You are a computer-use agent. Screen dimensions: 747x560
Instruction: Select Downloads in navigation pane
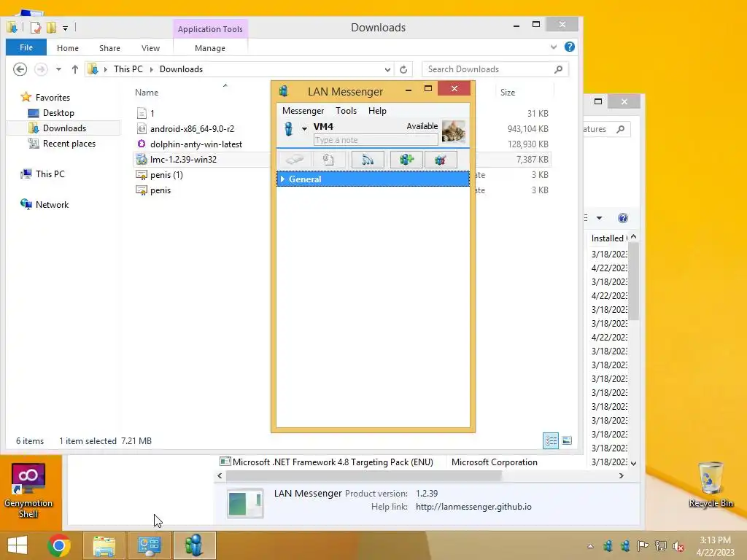[64, 128]
